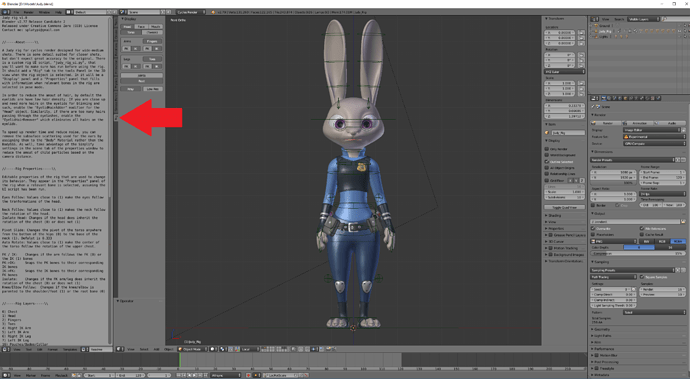The height and width of the screenshot is (379, 690).
Task: Toggle the Low Res rig button
Action: [152, 89]
